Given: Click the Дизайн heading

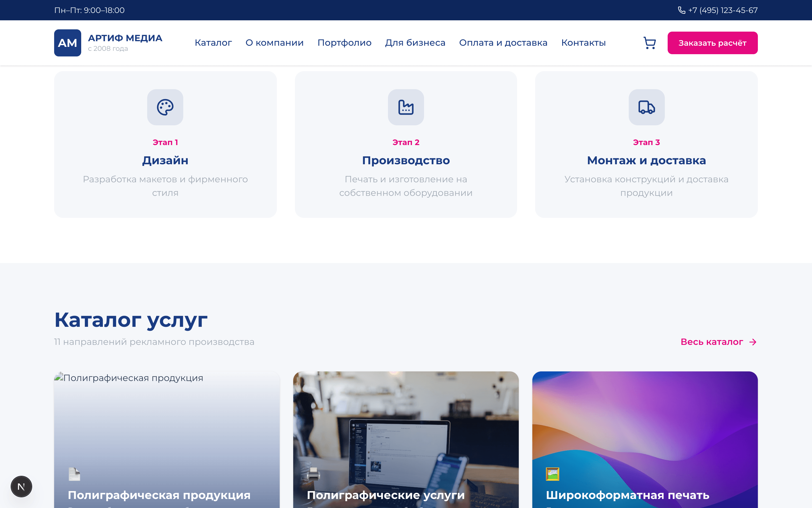Looking at the screenshot, I should [165, 161].
